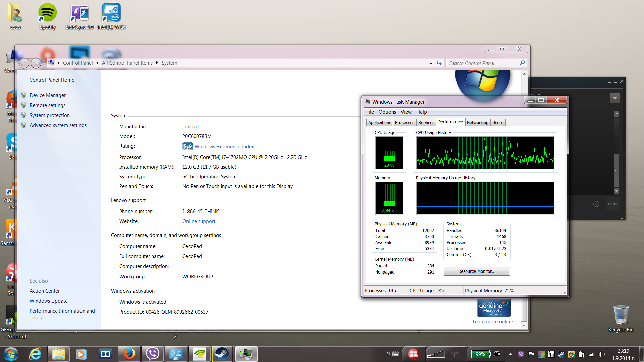Click the Resource Monitor button
Viewport: 644px width, 362px height.
477,271
